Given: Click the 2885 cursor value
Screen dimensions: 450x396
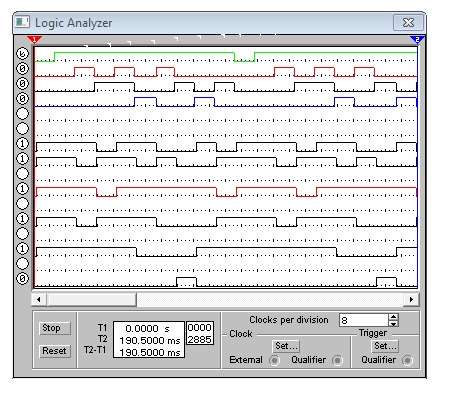Looking at the screenshot, I should click(x=199, y=340).
